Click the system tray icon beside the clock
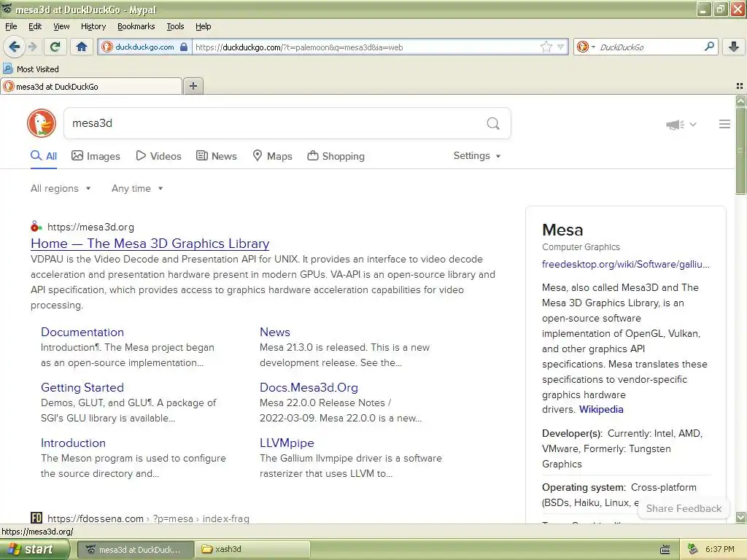The height and width of the screenshot is (560, 747). tap(693, 550)
